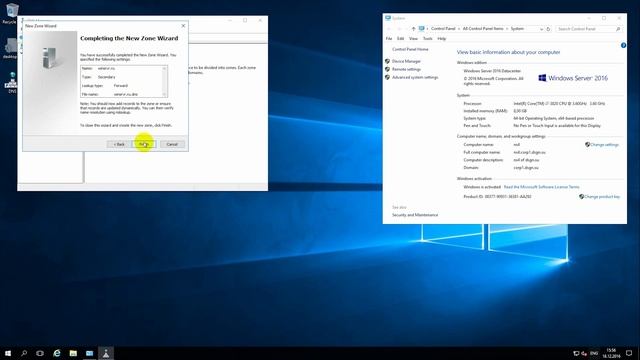Open the taskbar clock and date
Screen dimensions: 640x360
coord(611,353)
